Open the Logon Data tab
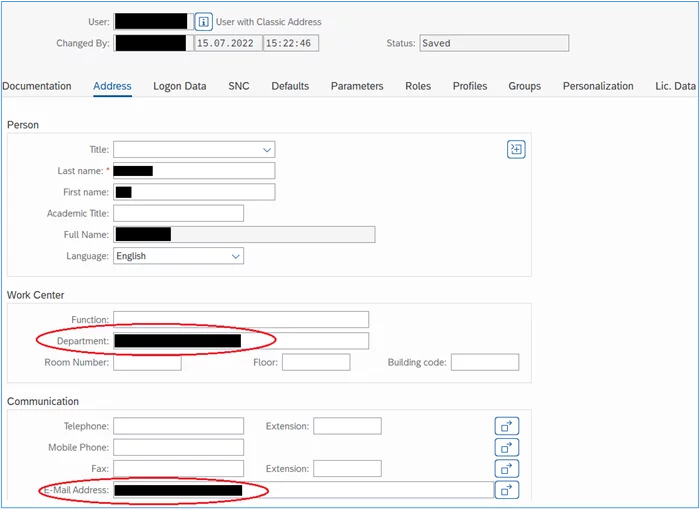This screenshot has height=509, width=700. tap(179, 86)
